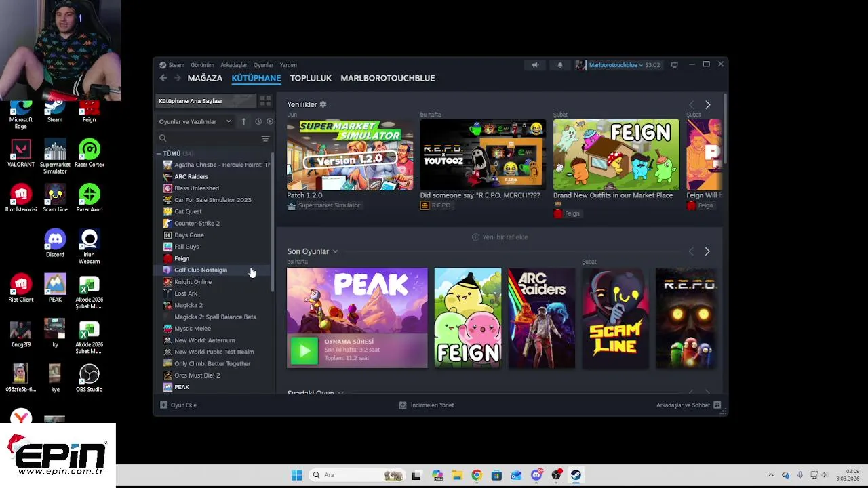This screenshot has width=868, height=488.
Task: Open the Arkadaşlar menu
Action: point(234,65)
